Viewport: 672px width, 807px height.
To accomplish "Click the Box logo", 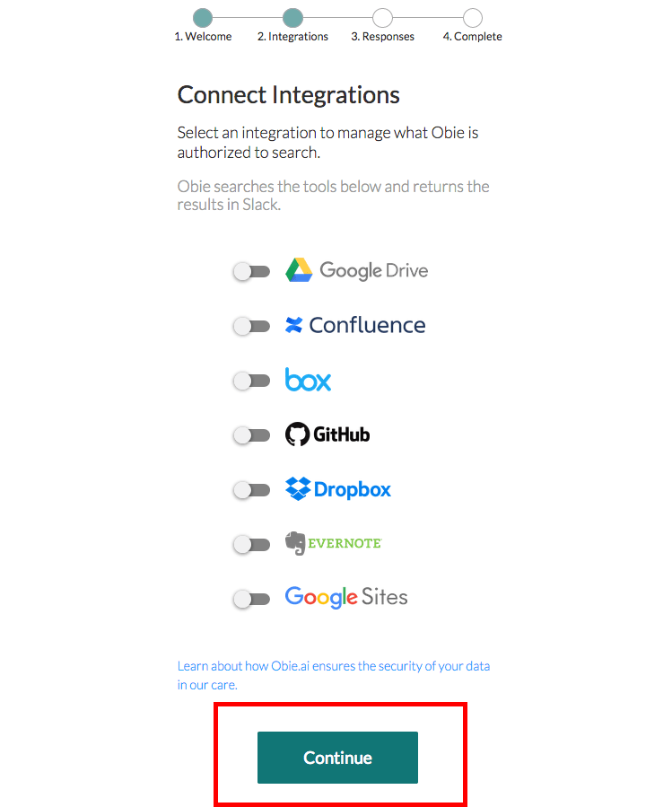I will click(308, 380).
